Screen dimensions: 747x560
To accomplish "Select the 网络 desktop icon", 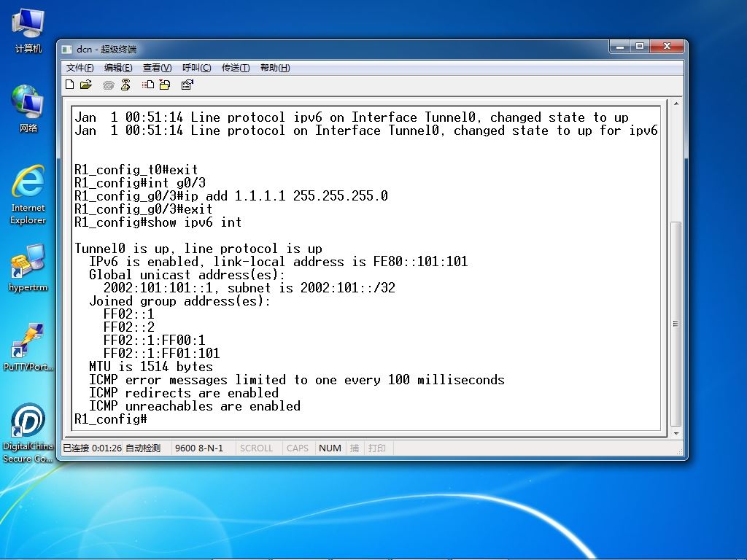I will point(28,109).
